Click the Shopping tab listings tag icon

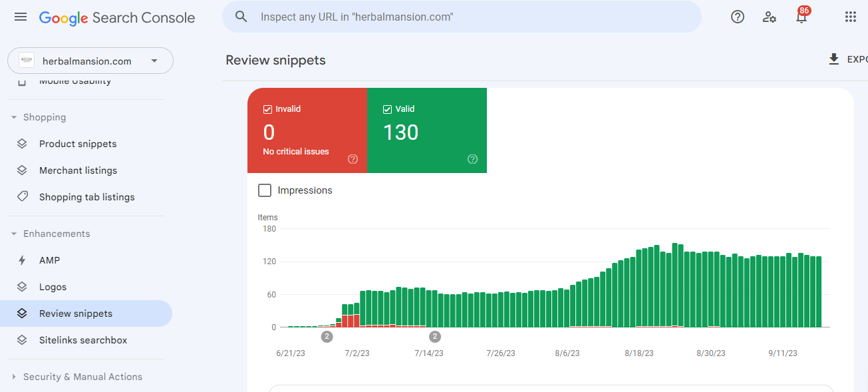click(x=22, y=197)
